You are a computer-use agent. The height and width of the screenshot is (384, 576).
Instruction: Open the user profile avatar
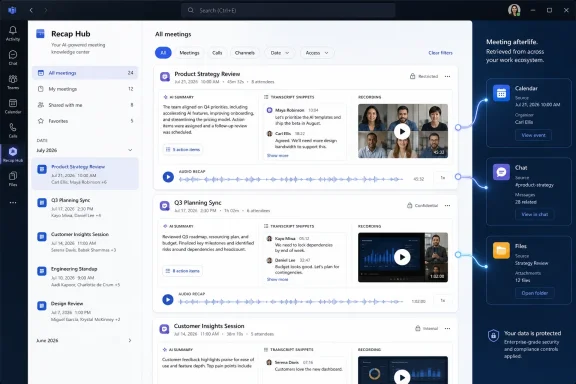(514, 10)
